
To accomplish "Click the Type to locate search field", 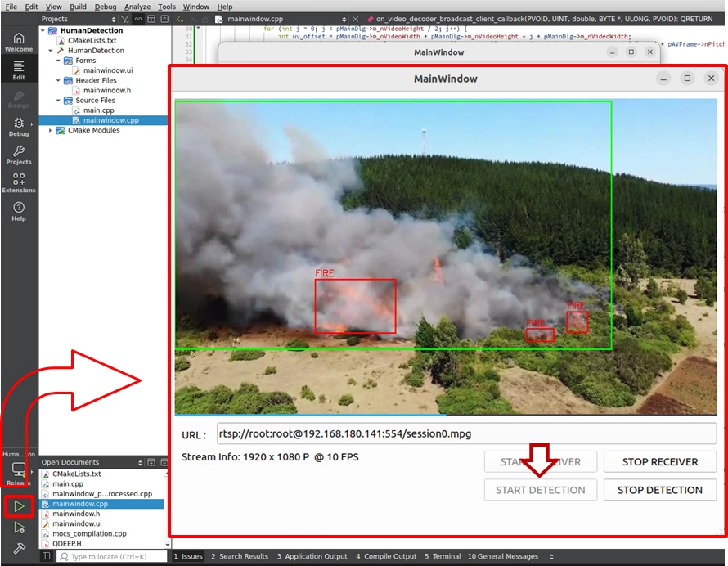I will tap(112, 556).
